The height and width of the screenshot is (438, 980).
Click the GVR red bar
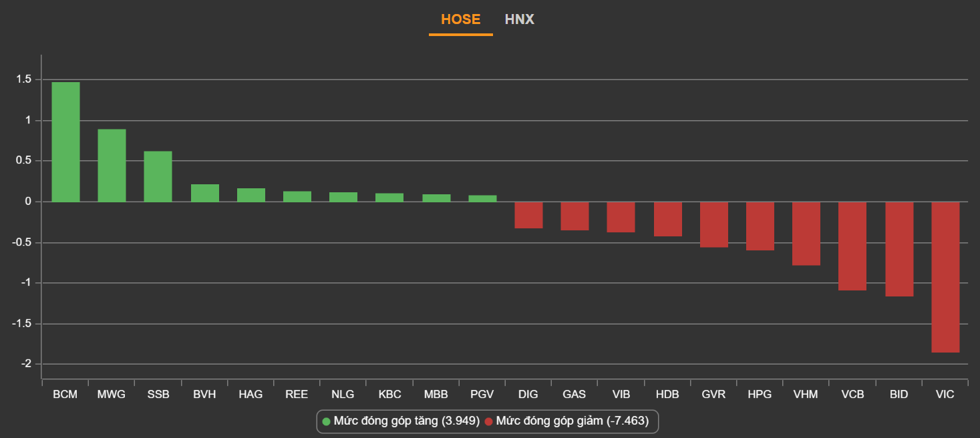713,224
